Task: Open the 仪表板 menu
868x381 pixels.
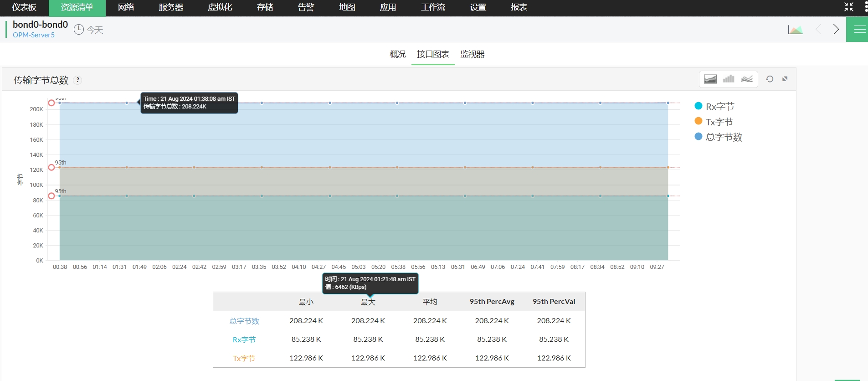Action: (24, 7)
